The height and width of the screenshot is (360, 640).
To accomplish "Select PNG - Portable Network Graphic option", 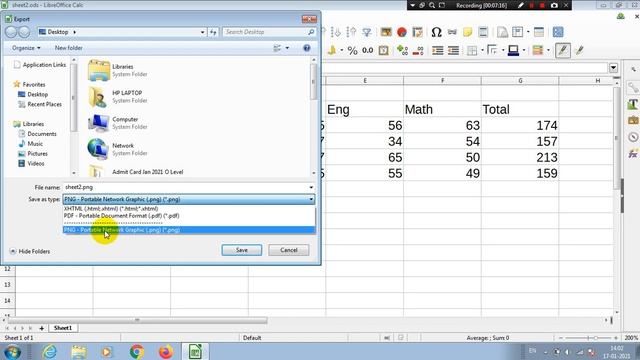I will [x=189, y=230].
